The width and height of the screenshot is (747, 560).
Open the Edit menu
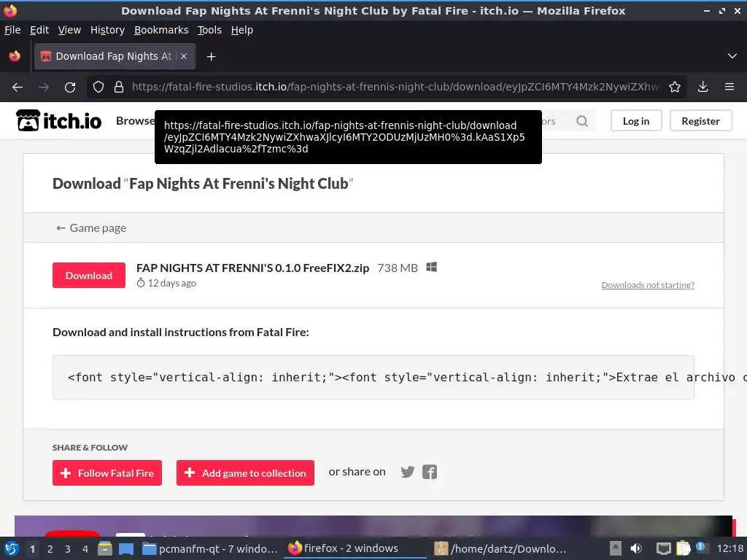pyautogui.click(x=39, y=30)
